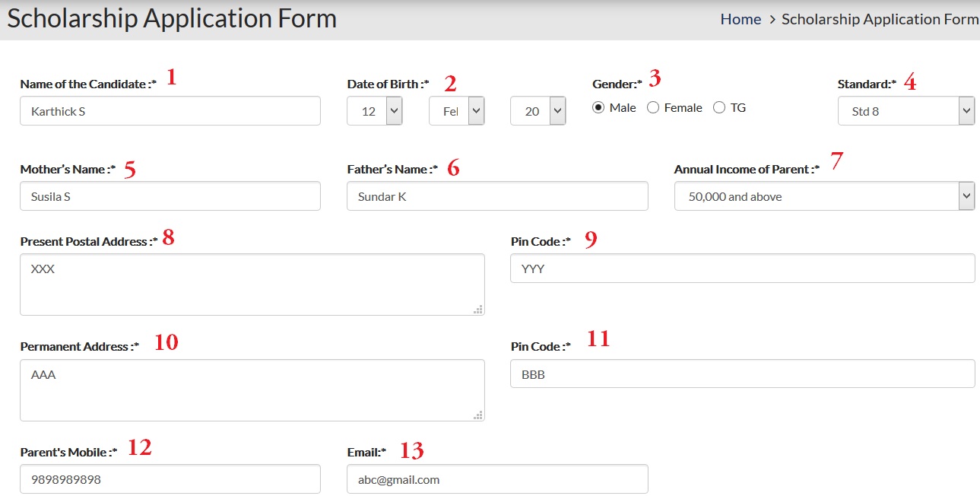
Task: Open the birth day dropdown showing 12
Action: tap(375, 111)
